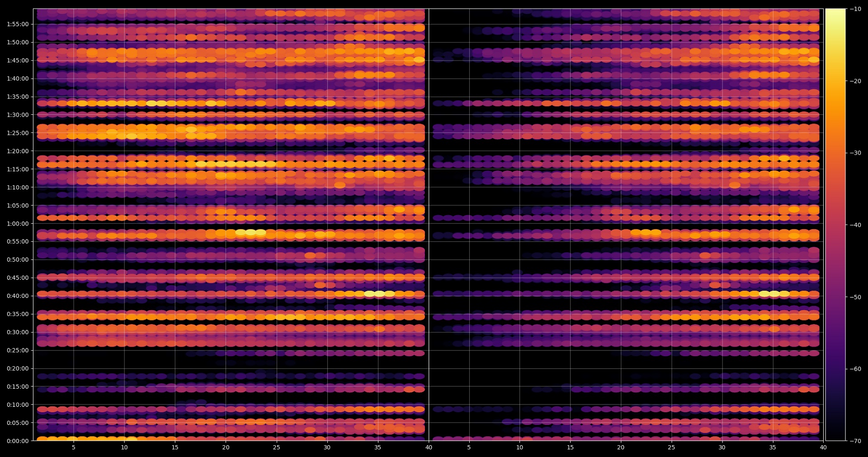
Task: Select the 1:35:00 time axis label
Action: click(x=18, y=97)
